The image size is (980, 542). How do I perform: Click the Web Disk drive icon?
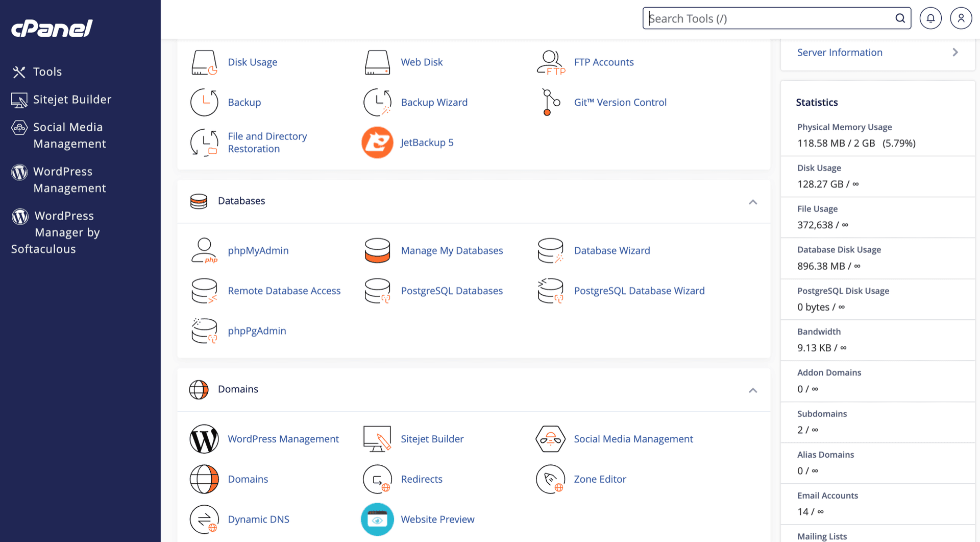(x=377, y=62)
